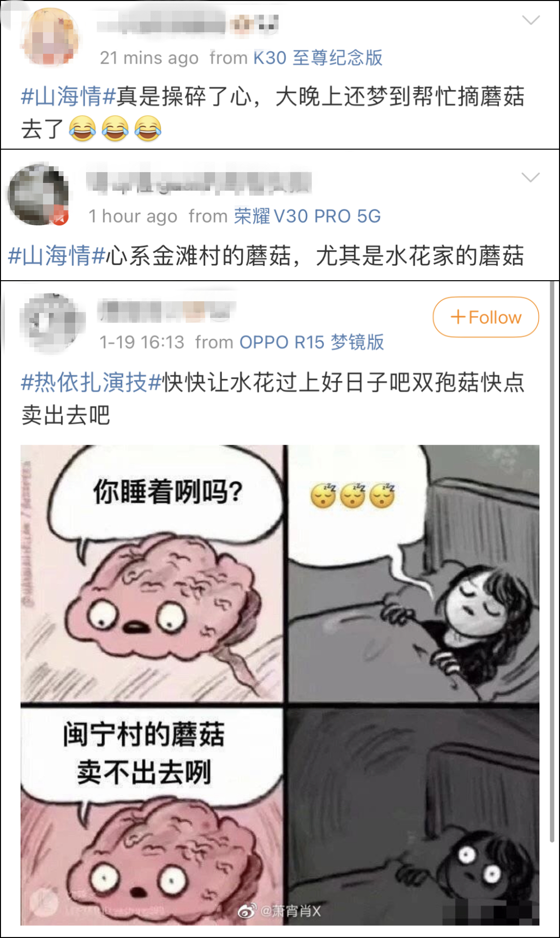Click the Weibo logo watermark on meme
Image resolution: width=560 pixels, height=938 pixels.
tap(247, 911)
